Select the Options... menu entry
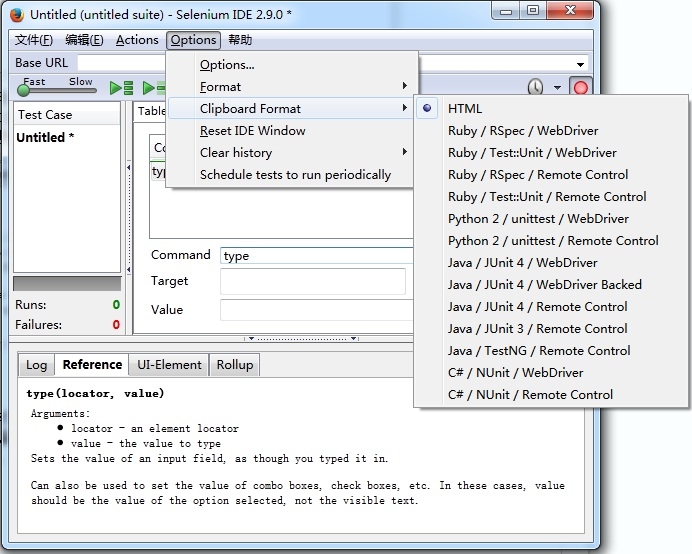This screenshot has width=692, height=554. (291, 65)
